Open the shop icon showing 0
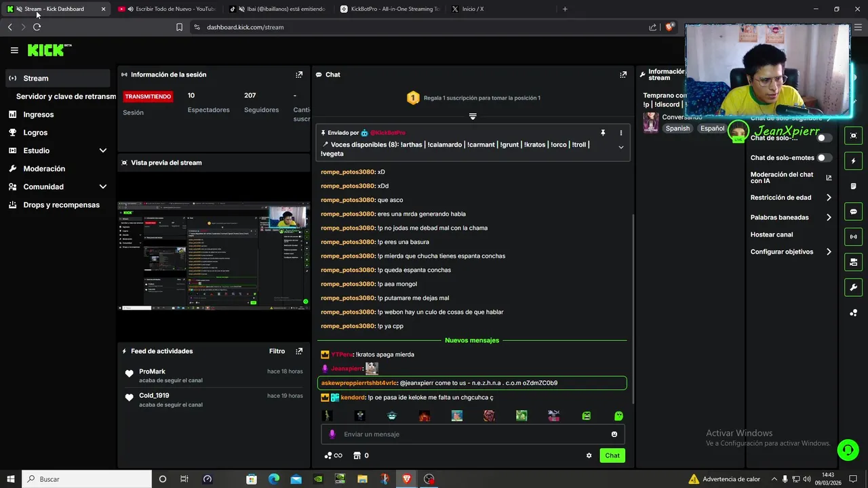This screenshot has width=868, height=488. (361, 455)
